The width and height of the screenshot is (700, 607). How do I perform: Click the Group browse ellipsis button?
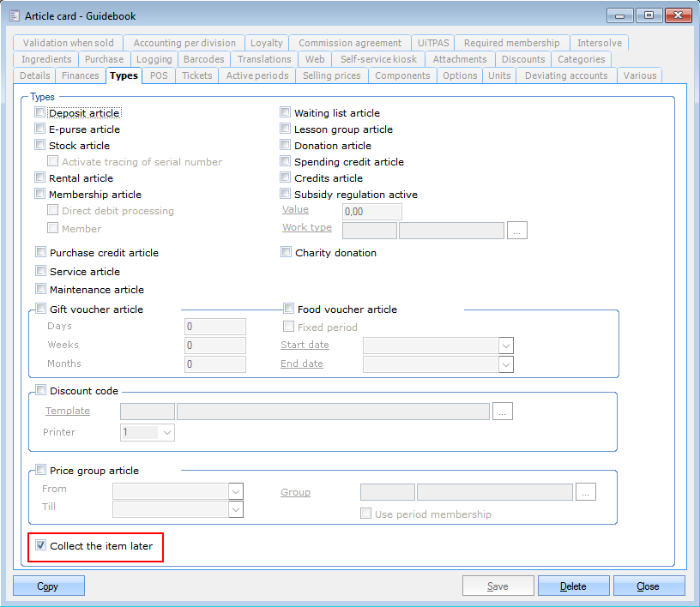point(585,492)
